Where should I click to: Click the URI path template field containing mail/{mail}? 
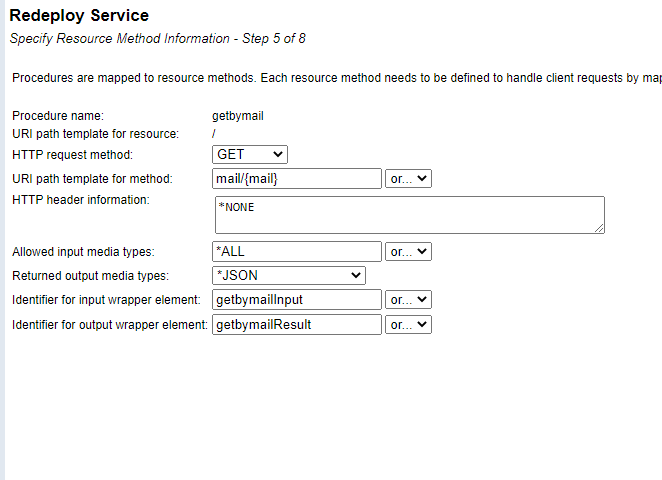297,179
